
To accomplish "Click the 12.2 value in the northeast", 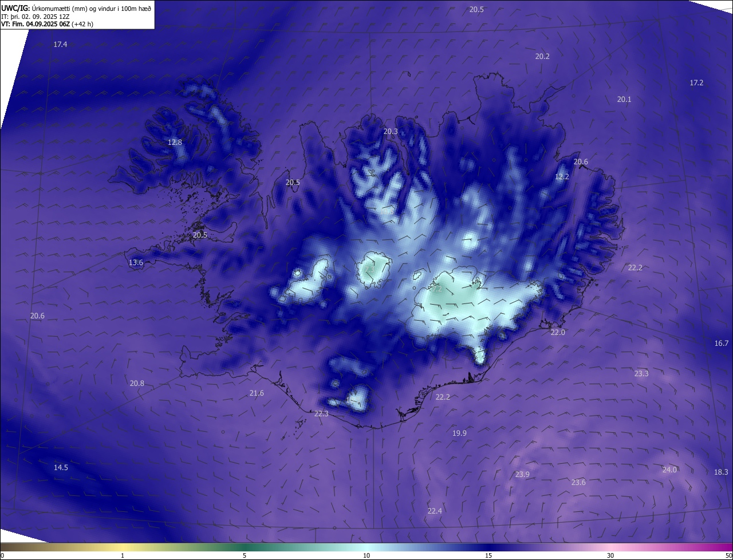I will click(x=562, y=177).
